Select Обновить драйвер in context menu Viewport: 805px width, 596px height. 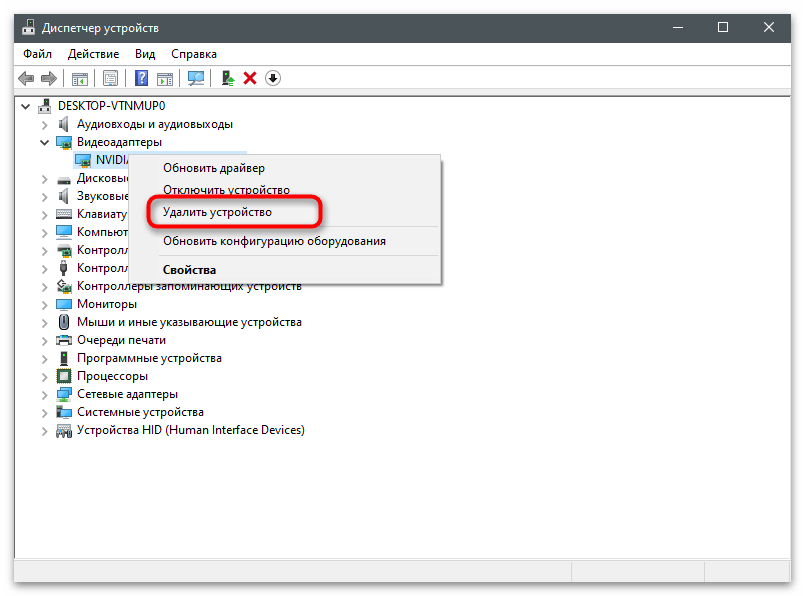tap(214, 168)
